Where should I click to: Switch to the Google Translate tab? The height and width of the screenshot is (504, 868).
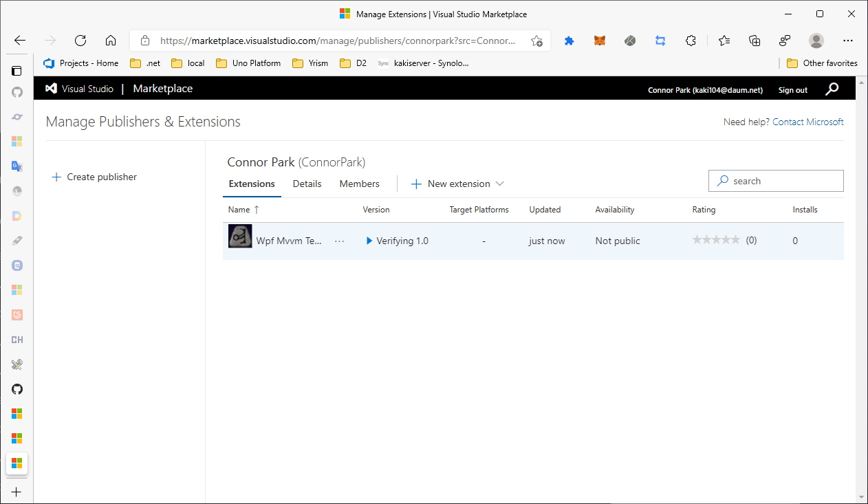(x=17, y=166)
